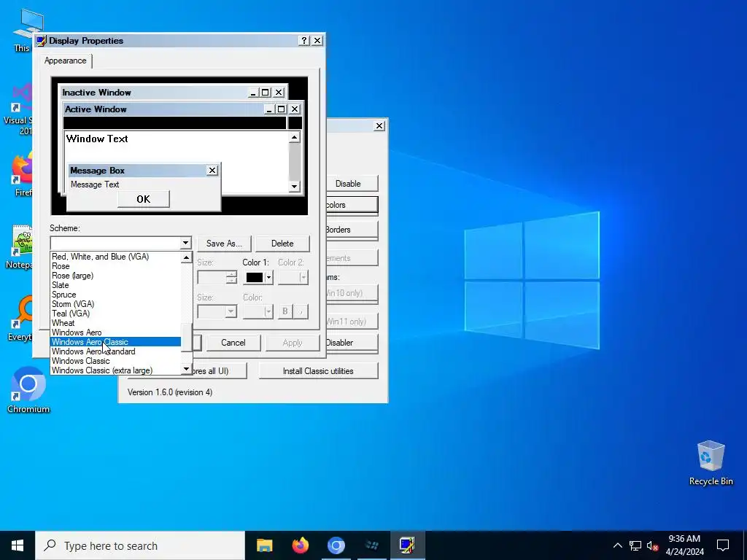Choose the Rose scheme

[x=115, y=265]
